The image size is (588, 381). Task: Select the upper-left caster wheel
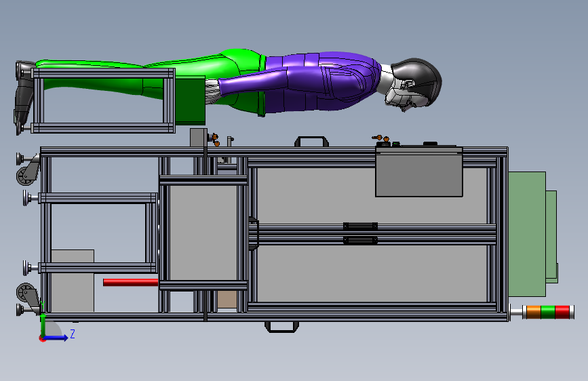pos(26,176)
